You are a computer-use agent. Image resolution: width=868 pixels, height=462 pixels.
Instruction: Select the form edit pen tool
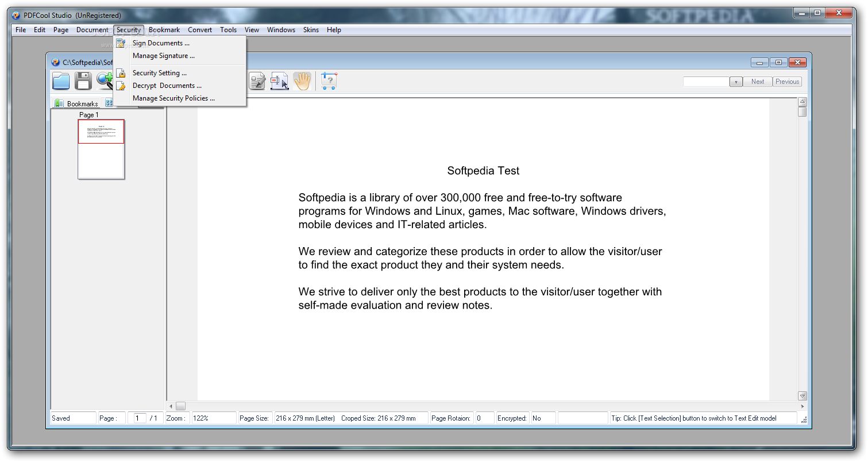257,81
